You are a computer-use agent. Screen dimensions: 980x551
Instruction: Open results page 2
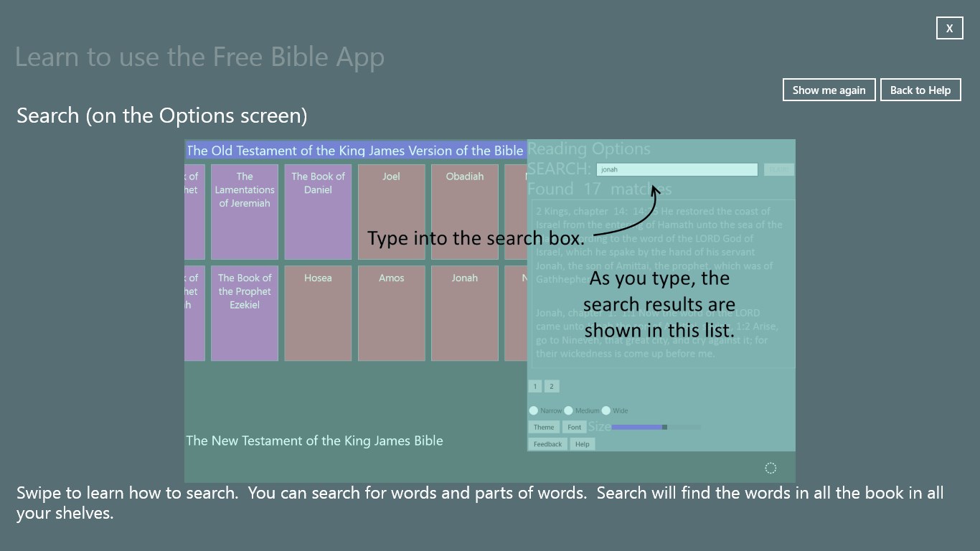pos(551,386)
